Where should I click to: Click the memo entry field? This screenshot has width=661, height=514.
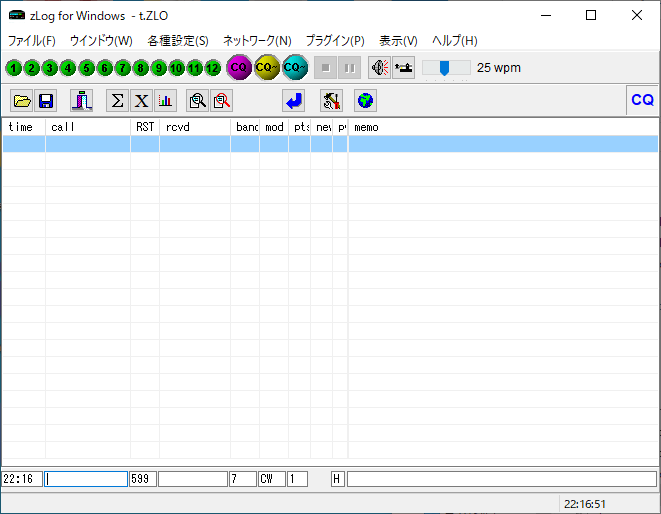click(x=502, y=479)
